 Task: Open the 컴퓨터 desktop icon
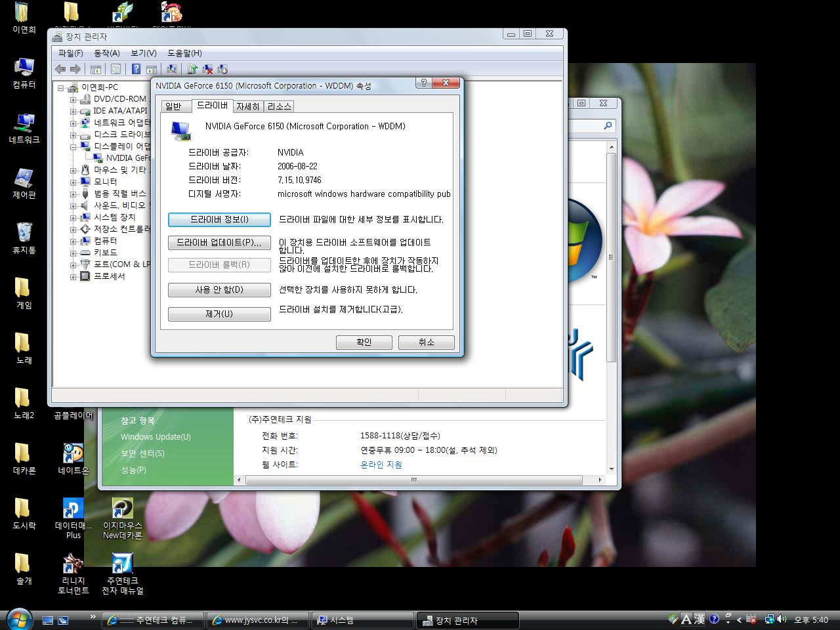click(24, 73)
